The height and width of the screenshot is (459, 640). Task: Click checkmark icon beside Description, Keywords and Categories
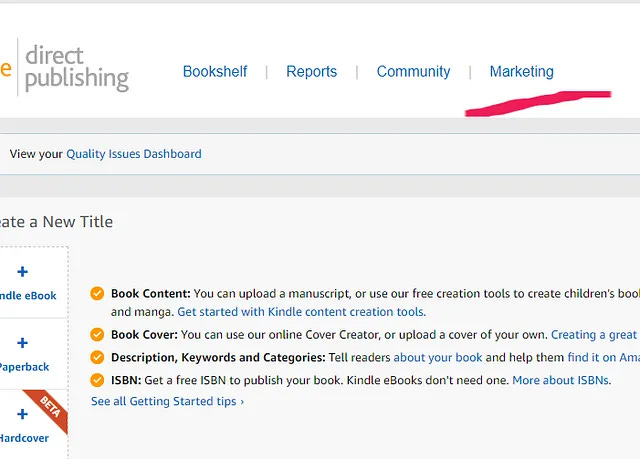point(97,357)
